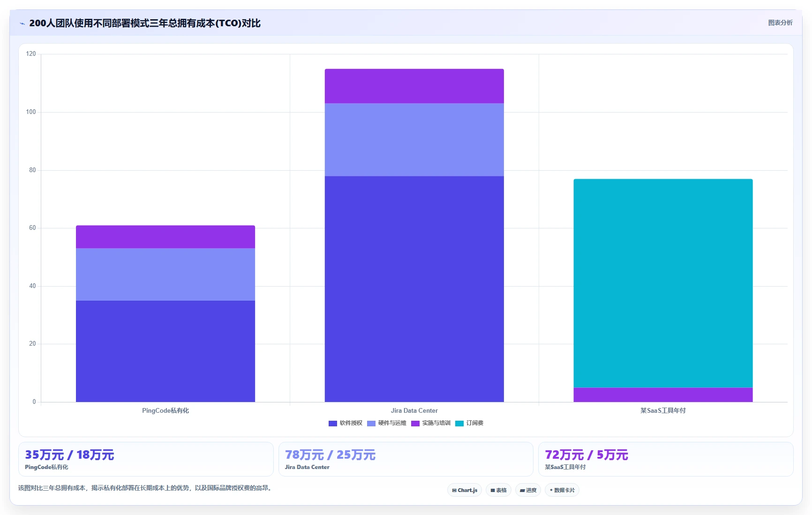Toggle the 实施与培训 legend item
Screen dimensions: 812x515
point(431,423)
